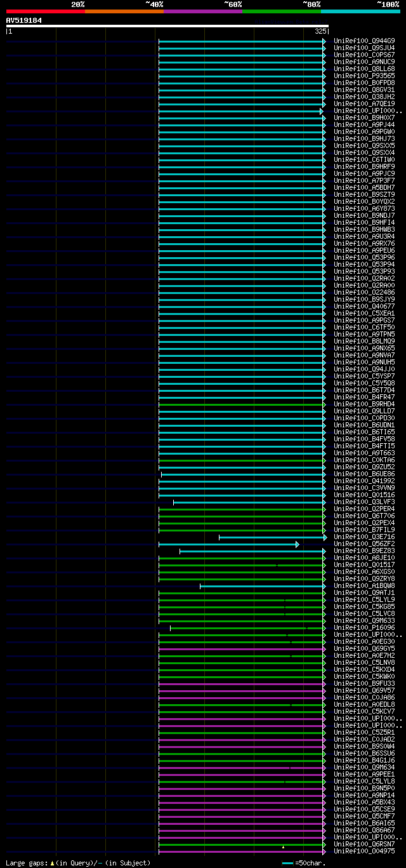Select the UniRef100_B4G1J6 label
406x868 pixels.
point(364,760)
